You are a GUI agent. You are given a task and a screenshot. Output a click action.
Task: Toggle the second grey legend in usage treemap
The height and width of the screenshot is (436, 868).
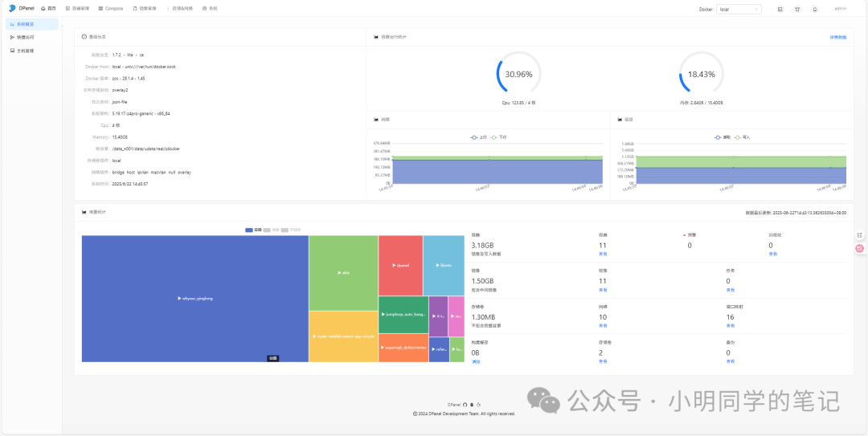pos(271,229)
